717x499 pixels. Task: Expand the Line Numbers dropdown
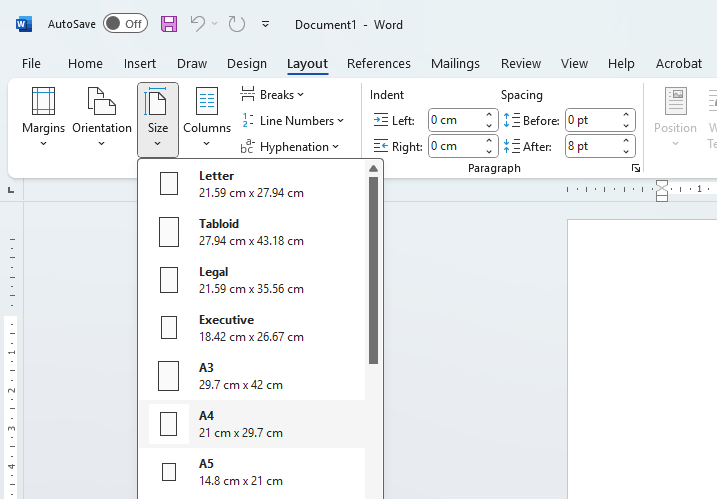pyautogui.click(x=292, y=121)
